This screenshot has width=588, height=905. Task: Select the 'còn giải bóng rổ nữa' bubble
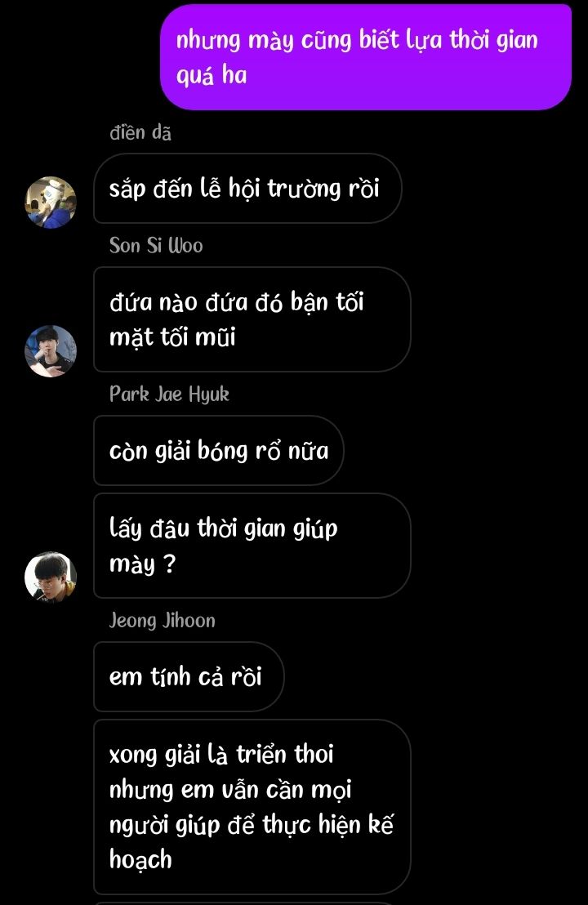pyautogui.click(x=219, y=450)
